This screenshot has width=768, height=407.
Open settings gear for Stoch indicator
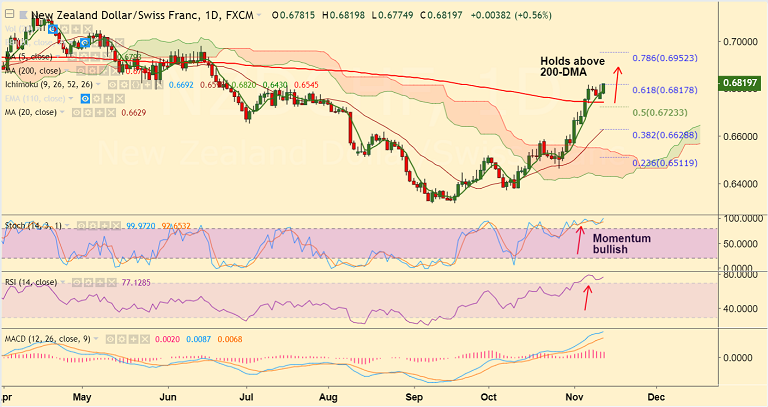pos(93,225)
